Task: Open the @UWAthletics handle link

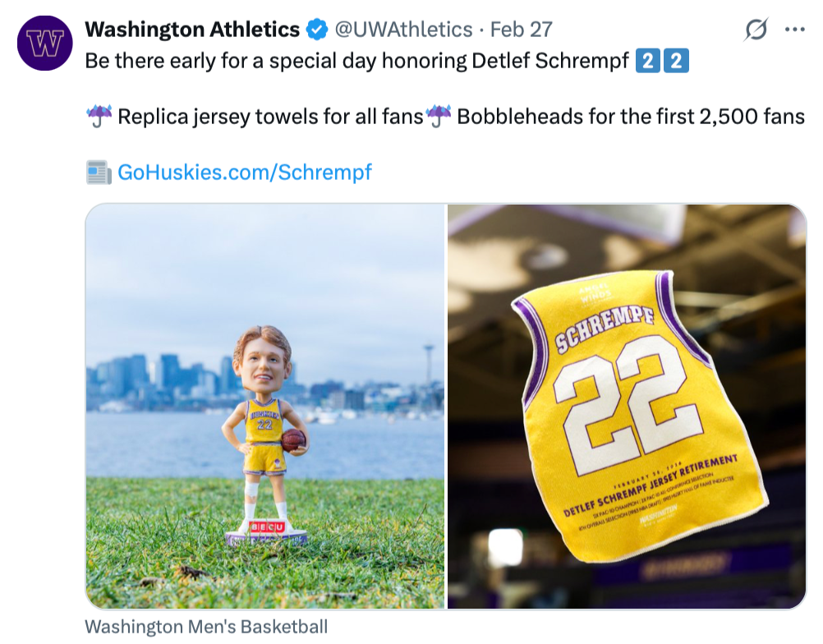Action: [x=402, y=30]
